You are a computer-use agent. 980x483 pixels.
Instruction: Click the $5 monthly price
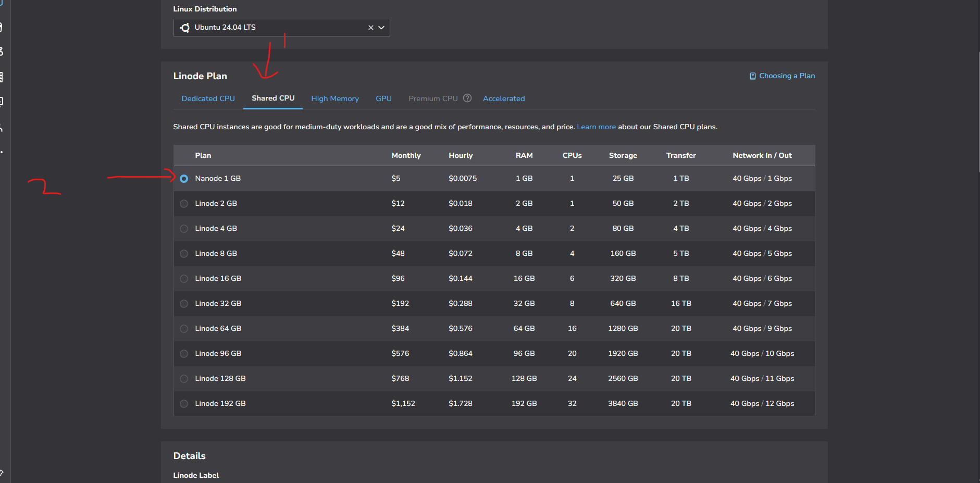coord(396,178)
